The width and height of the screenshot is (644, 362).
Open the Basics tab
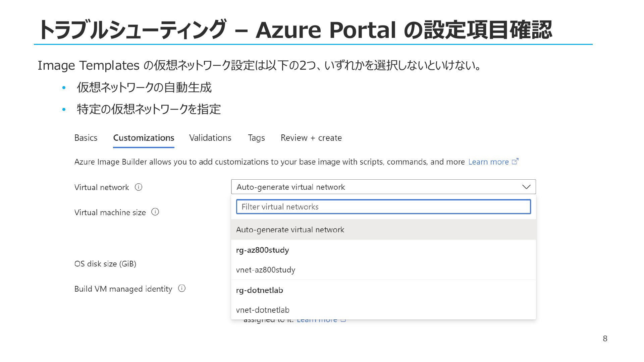tap(86, 138)
